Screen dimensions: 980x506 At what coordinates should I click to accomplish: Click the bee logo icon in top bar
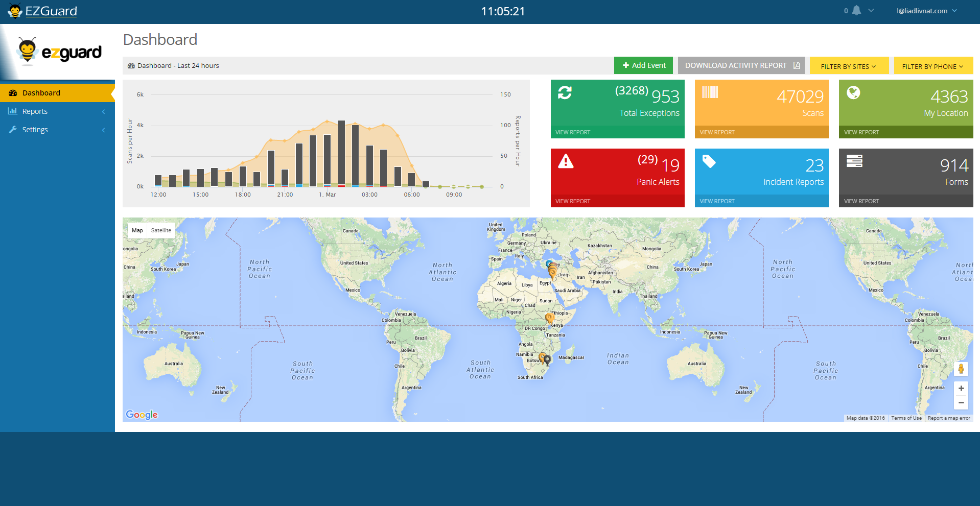tap(15, 11)
